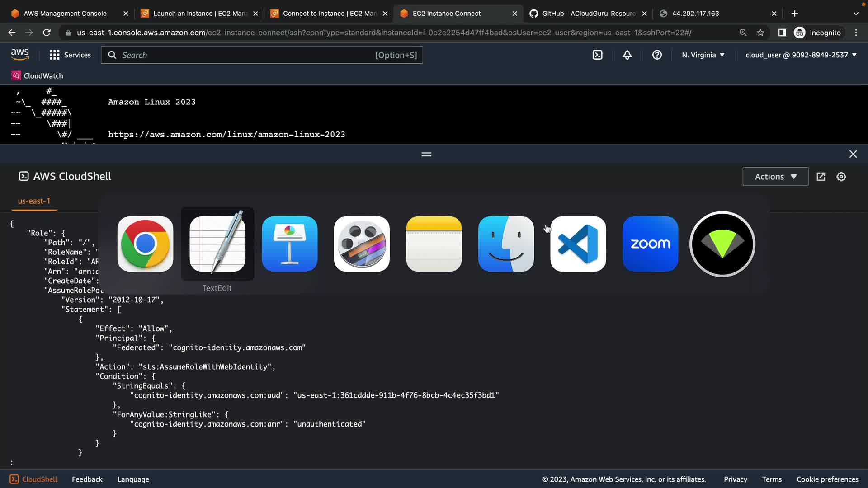Click the Services grid menu

click(x=70, y=55)
